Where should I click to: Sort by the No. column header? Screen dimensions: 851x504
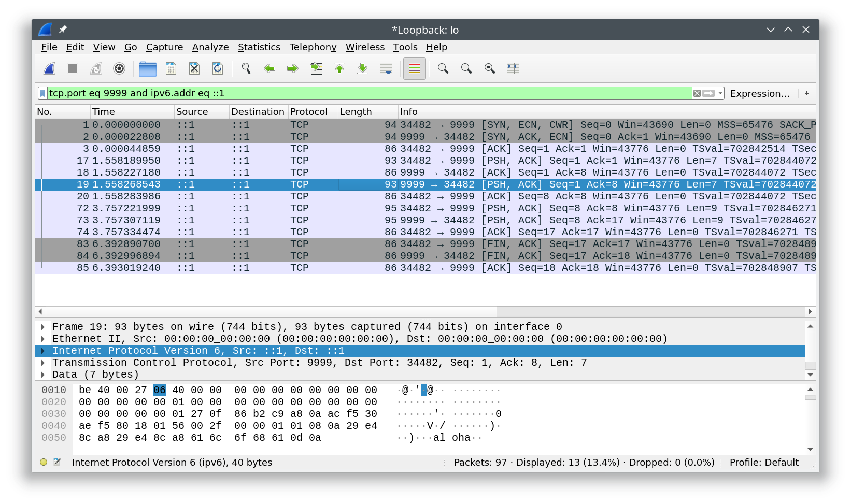(63, 112)
